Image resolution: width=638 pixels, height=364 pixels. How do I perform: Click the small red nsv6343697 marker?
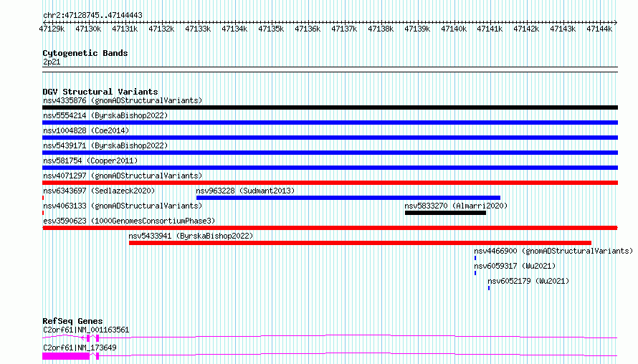(x=43, y=198)
